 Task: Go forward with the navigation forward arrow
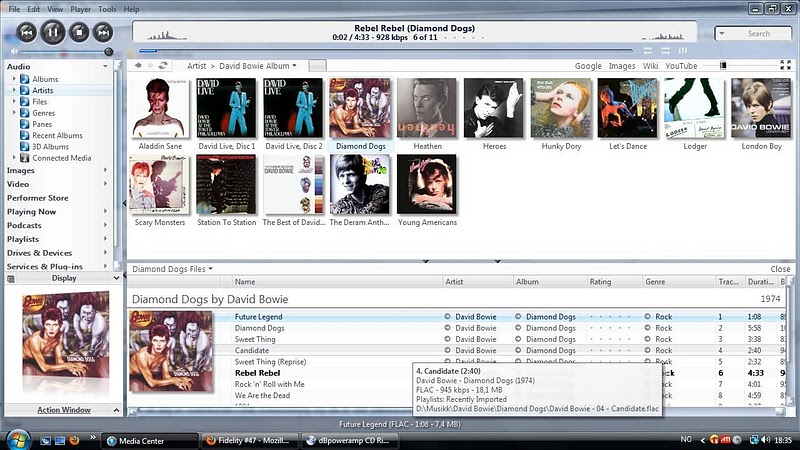click(151, 65)
